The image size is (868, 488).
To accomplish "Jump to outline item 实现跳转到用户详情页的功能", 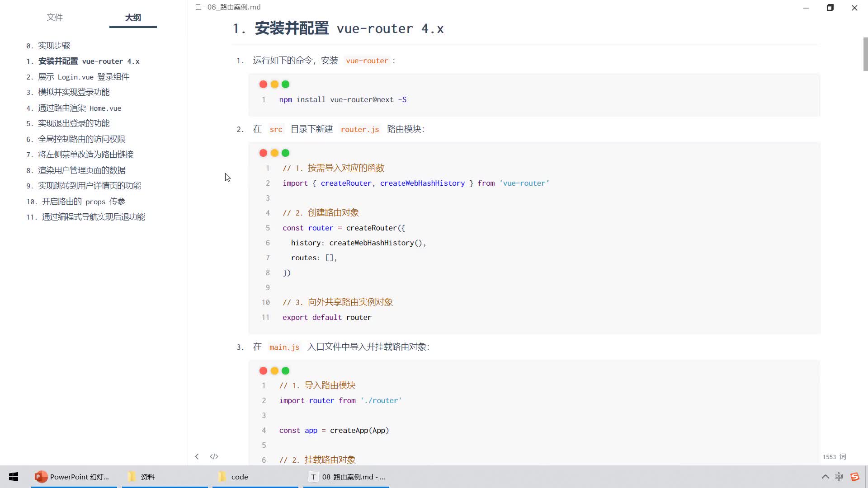I will pos(84,186).
